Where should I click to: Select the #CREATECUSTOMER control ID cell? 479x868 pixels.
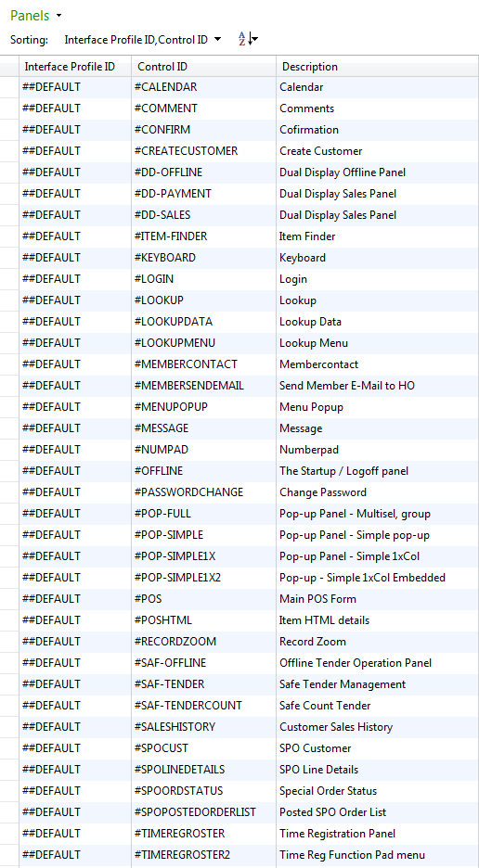(x=203, y=151)
